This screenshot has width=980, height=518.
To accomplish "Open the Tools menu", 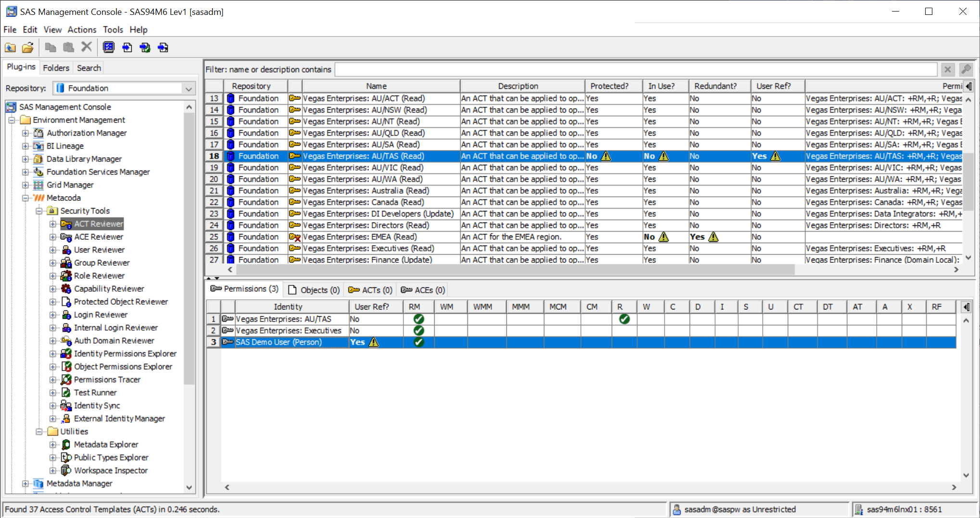I will point(113,30).
